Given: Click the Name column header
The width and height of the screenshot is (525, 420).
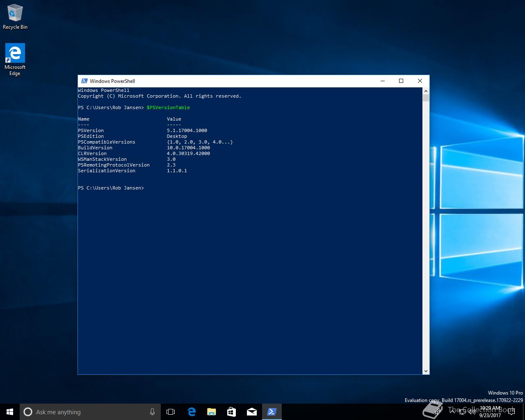Looking at the screenshot, I should click(x=84, y=119).
